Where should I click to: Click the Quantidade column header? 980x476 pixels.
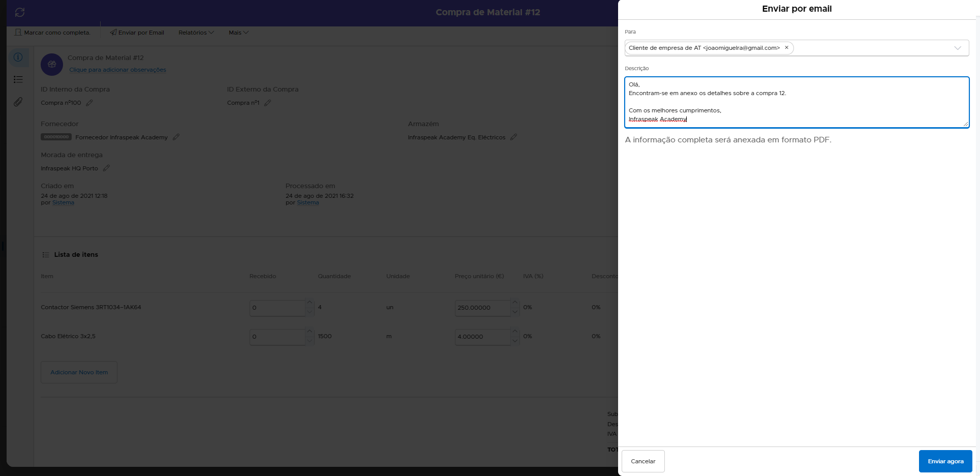point(334,276)
